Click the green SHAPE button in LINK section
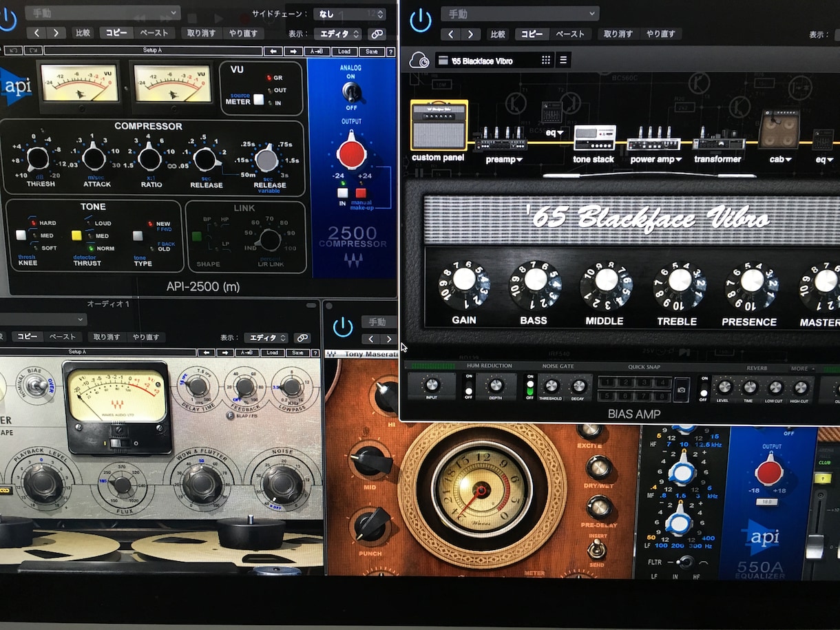 (x=198, y=236)
